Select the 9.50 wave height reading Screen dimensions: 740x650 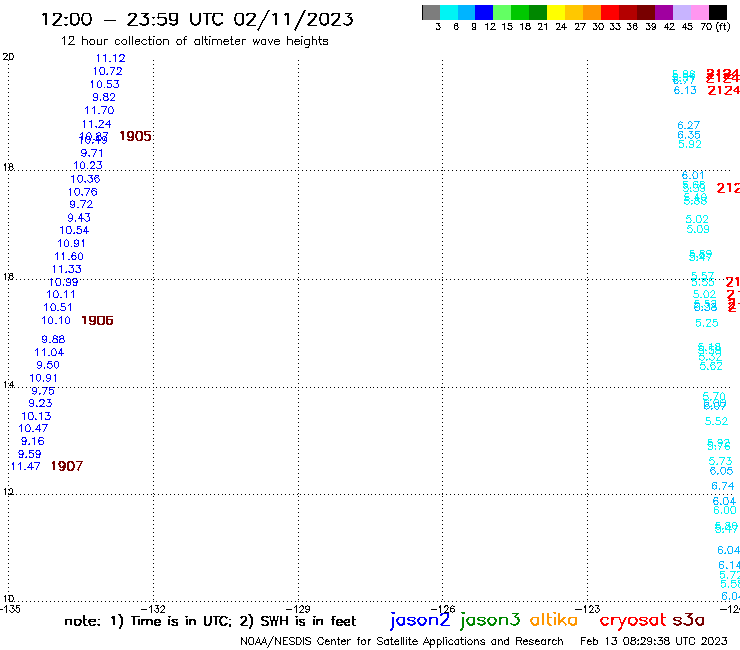coord(48,365)
